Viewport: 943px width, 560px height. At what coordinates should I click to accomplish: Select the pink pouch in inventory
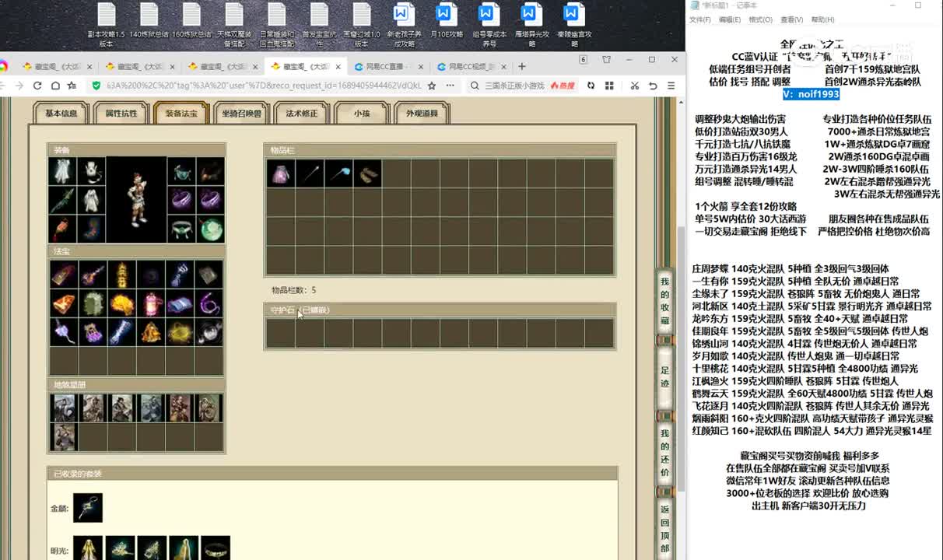pos(280,173)
